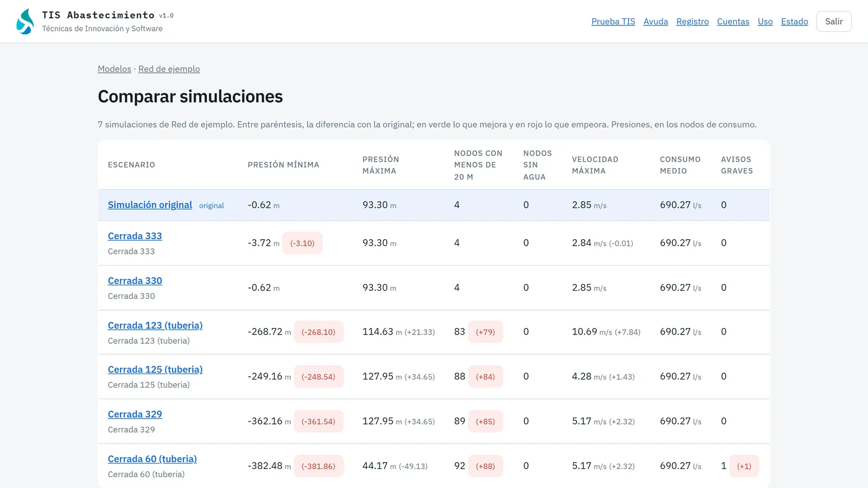Click the 'original' tag label
The height and width of the screenshot is (488, 868).
point(212,206)
